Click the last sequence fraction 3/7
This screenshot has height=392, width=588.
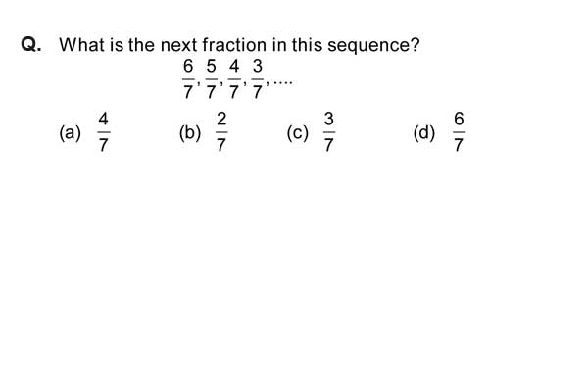[257, 79]
